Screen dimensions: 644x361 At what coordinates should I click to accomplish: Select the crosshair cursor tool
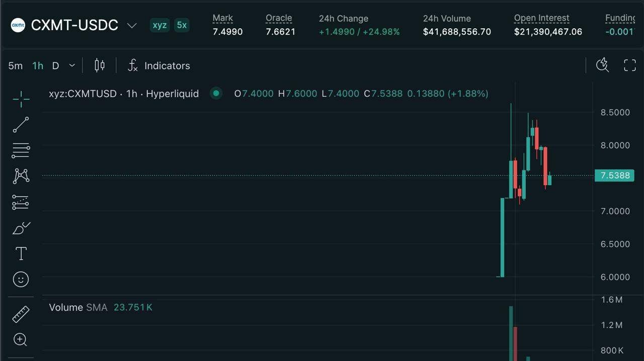pyautogui.click(x=21, y=100)
